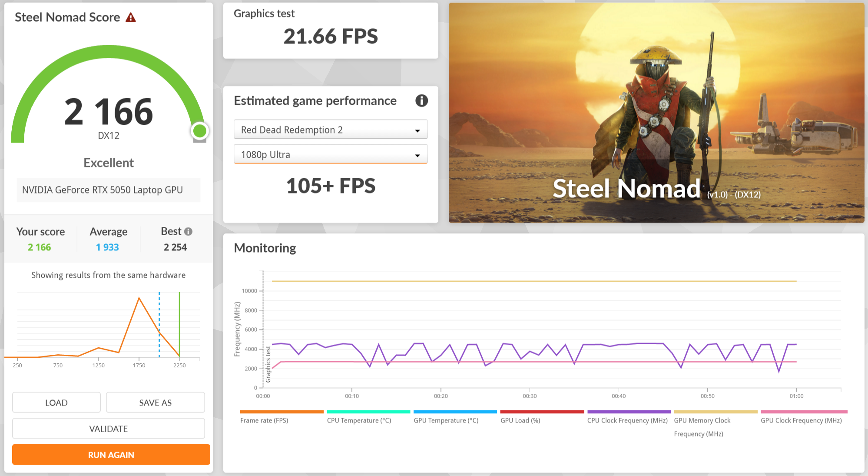Image resolution: width=868 pixels, height=476 pixels.
Task: Toggle GPU Clock Frequency legend series
Action: point(801,420)
